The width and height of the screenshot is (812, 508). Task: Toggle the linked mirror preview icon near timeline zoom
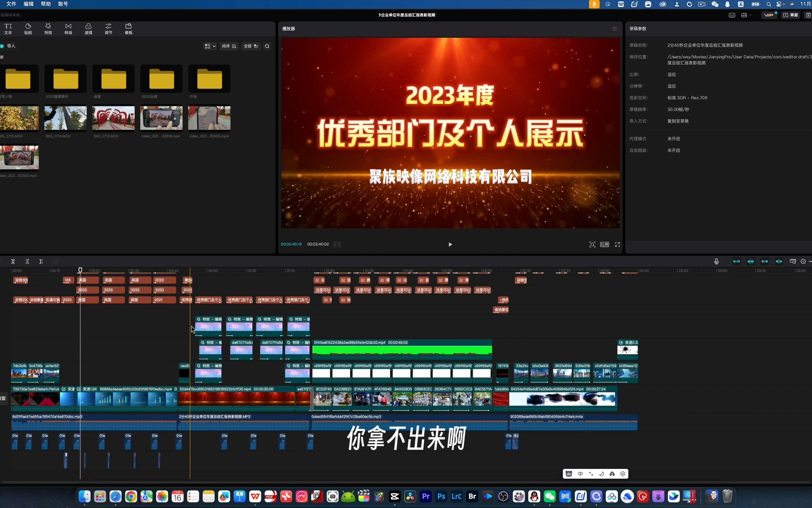point(793,261)
